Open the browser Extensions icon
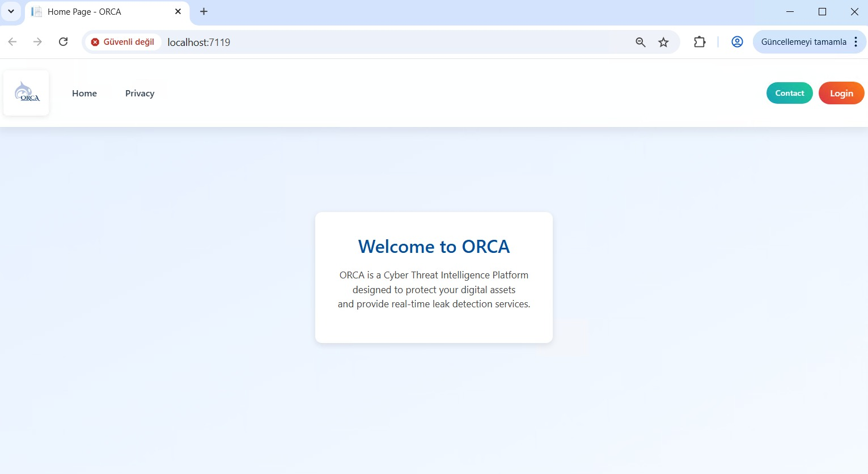This screenshot has height=474, width=868. [699, 41]
